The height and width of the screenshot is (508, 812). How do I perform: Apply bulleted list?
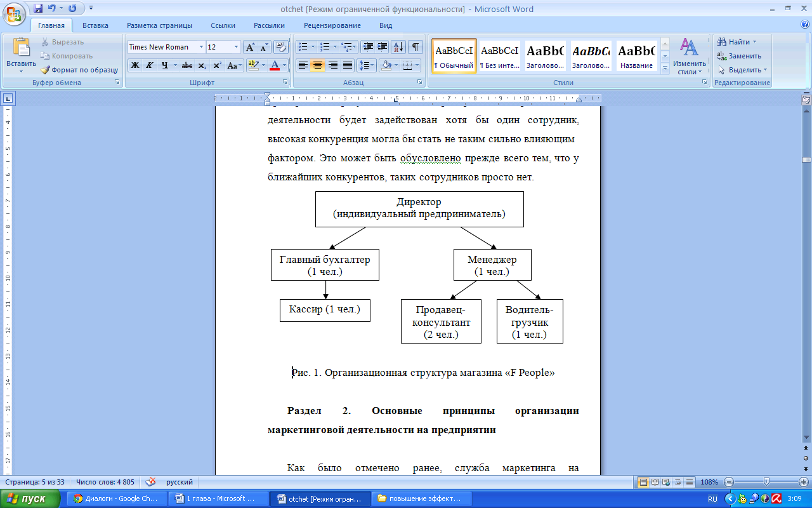[x=303, y=47]
